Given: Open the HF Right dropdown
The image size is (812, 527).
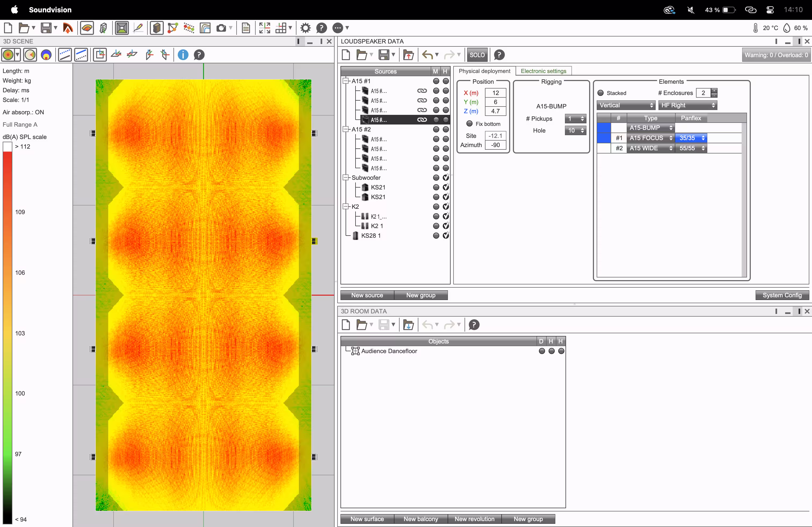Looking at the screenshot, I should click(687, 105).
